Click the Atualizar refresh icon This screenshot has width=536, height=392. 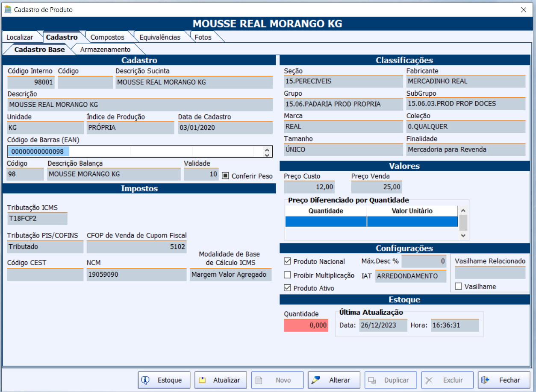pos(203,380)
